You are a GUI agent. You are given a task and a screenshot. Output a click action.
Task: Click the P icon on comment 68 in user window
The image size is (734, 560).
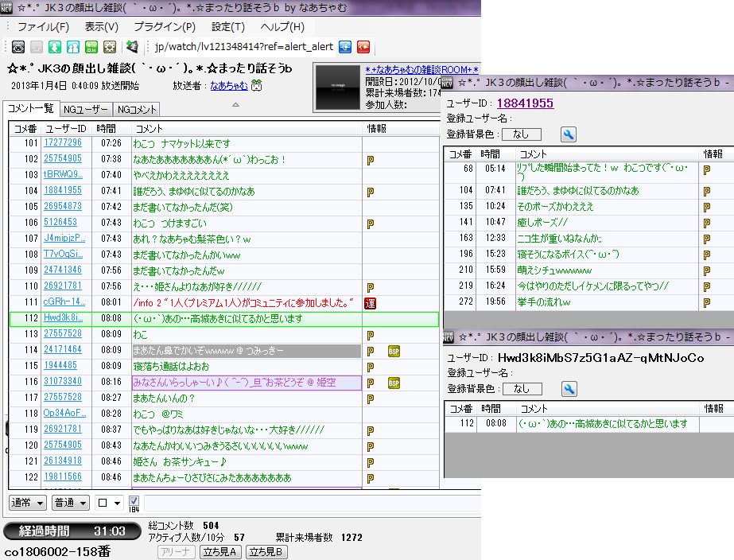pos(707,170)
